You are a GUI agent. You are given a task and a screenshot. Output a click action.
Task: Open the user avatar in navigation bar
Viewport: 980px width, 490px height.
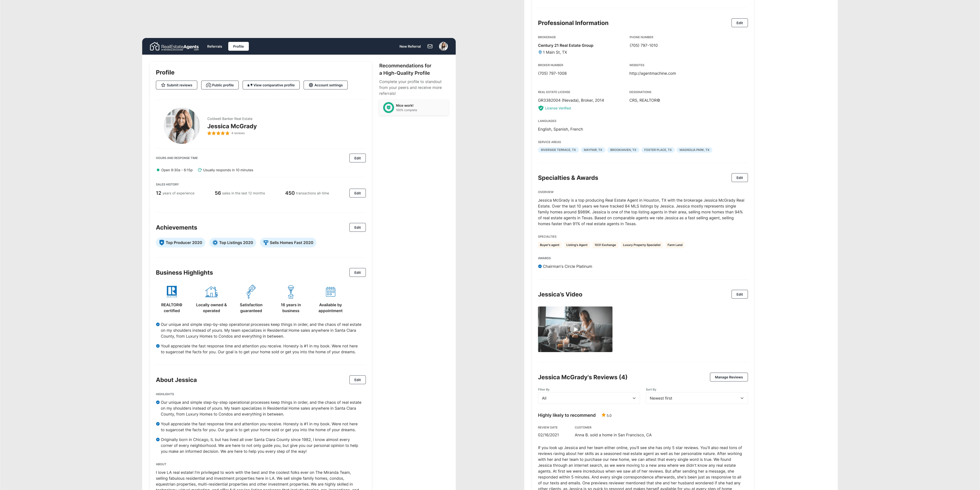tap(443, 46)
